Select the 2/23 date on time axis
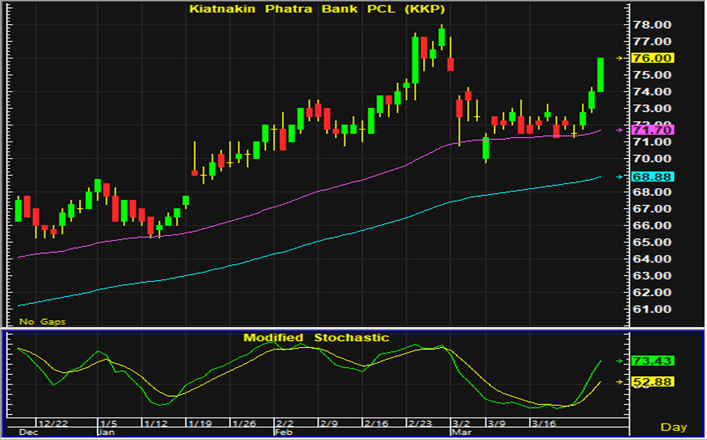 coord(422,423)
